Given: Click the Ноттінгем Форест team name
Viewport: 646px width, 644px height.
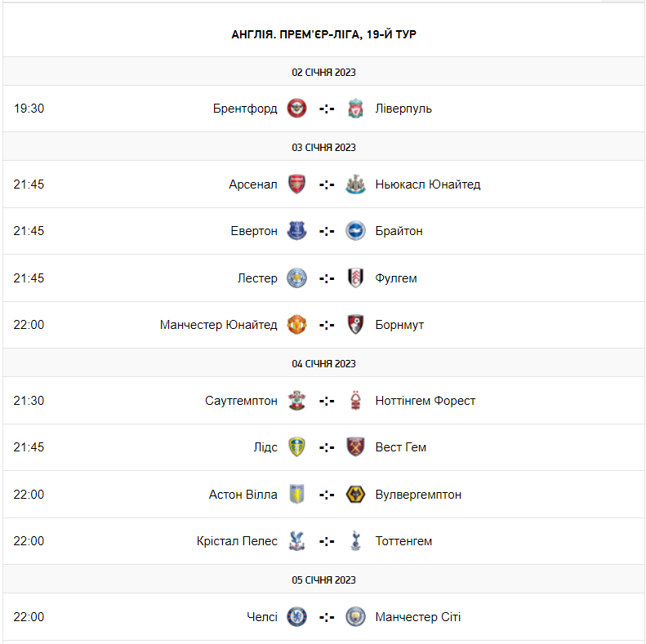Looking at the screenshot, I should point(425,401).
